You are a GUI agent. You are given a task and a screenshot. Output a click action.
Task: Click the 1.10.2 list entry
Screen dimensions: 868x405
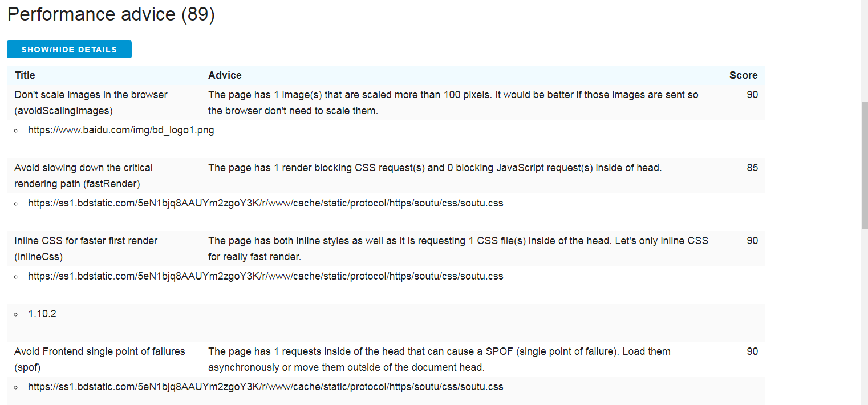point(42,314)
